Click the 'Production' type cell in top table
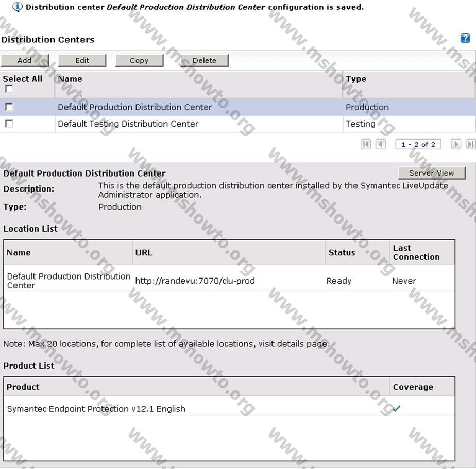The height and width of the screenshot is (469, 476). coord(367,107)
